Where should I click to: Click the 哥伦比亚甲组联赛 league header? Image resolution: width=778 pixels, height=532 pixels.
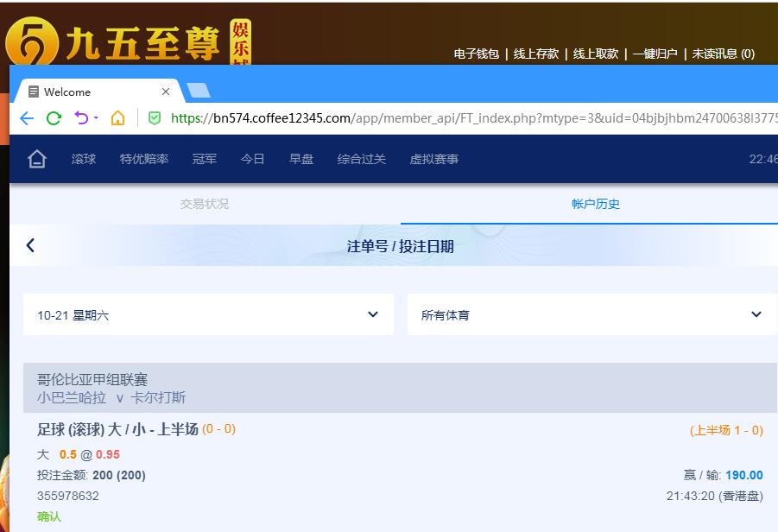[92, 380]
